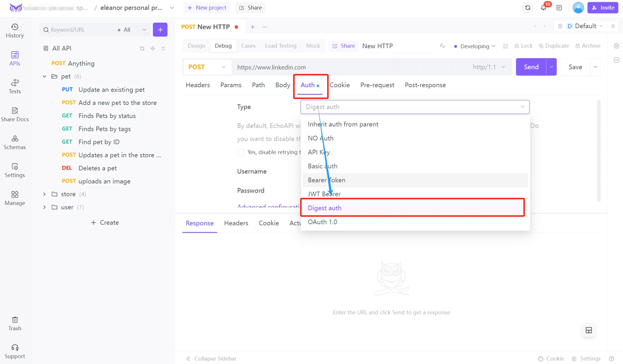Screen dimensions: 623x364
Task: Check the disable retrying checkbox
Action: point(241,152)
